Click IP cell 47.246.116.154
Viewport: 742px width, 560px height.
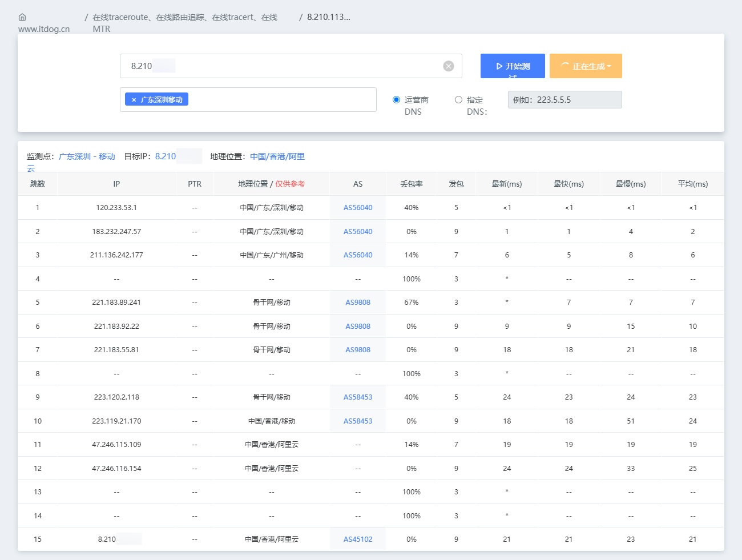coord(116,469)
